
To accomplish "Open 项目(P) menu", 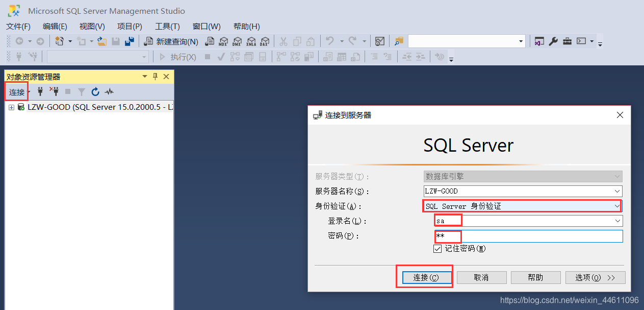I will click(130, 27).
